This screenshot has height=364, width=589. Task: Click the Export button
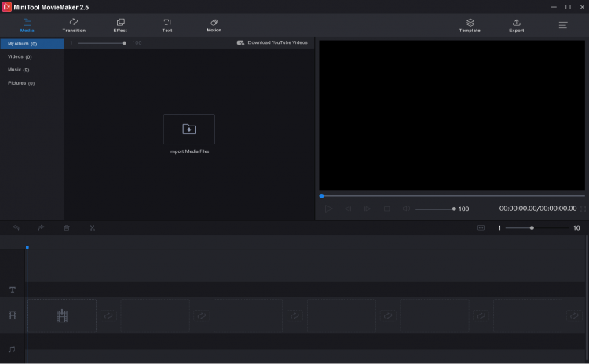pyautogui.click(x=516, y=25)
